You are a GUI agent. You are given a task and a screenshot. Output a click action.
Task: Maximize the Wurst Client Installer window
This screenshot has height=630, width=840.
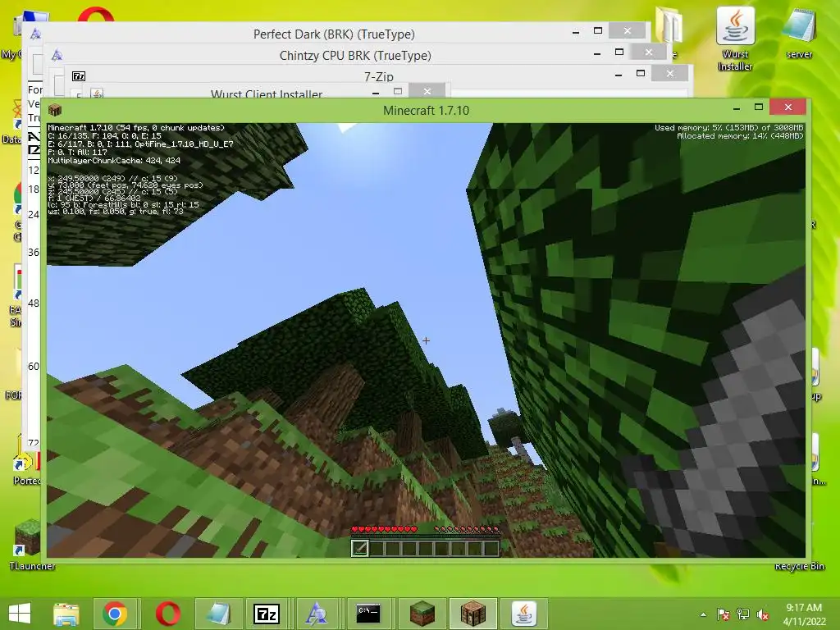[x=398, y=91]
